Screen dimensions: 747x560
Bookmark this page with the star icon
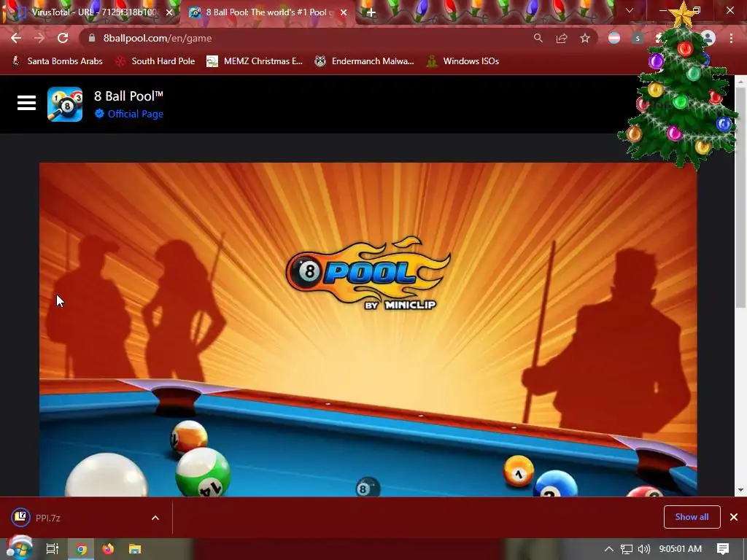pyautogui.click(x=585, y=38)
